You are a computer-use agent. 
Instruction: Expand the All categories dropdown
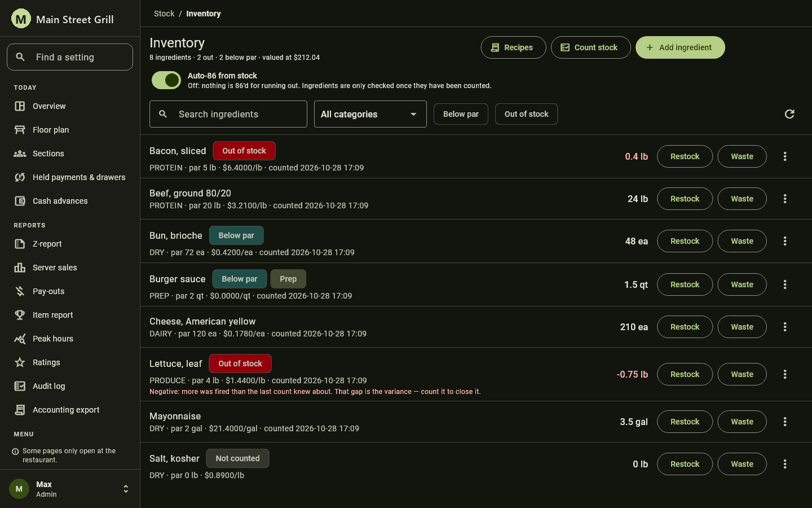coord(370,114)
